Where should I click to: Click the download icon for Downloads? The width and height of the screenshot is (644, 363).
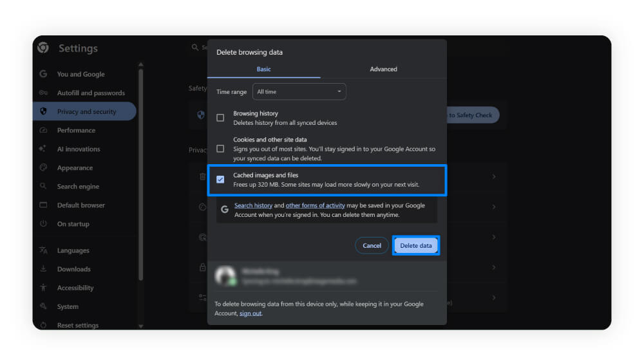click(43, 269)
